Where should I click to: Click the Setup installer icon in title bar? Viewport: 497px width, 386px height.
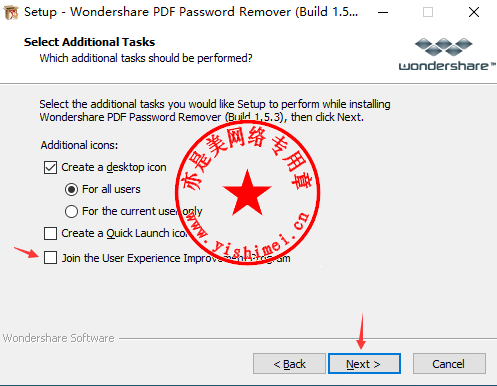click(11, 12)
